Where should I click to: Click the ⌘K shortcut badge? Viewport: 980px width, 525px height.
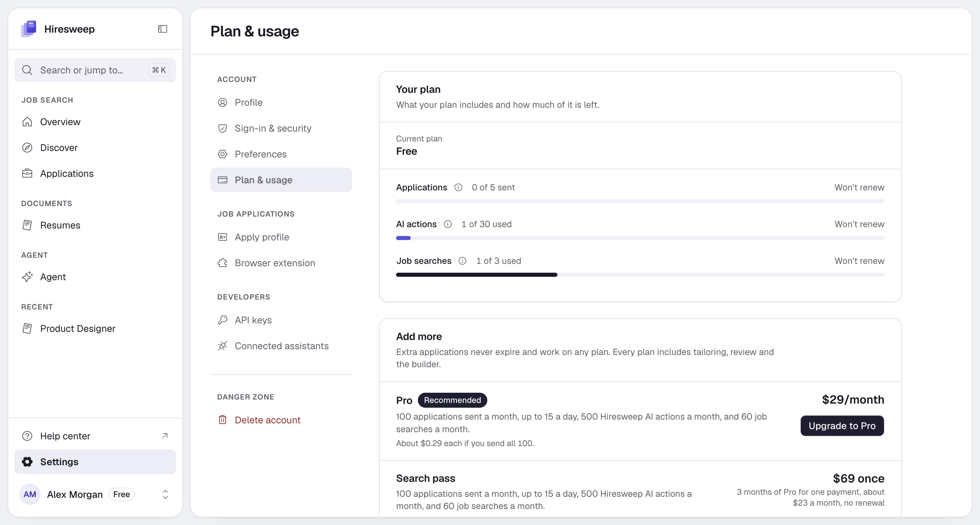click(159, 70)
